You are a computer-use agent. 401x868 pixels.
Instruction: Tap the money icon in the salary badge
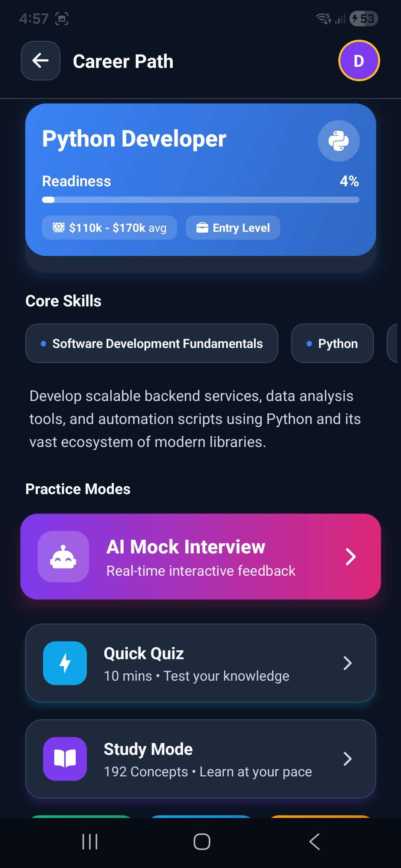58,228
